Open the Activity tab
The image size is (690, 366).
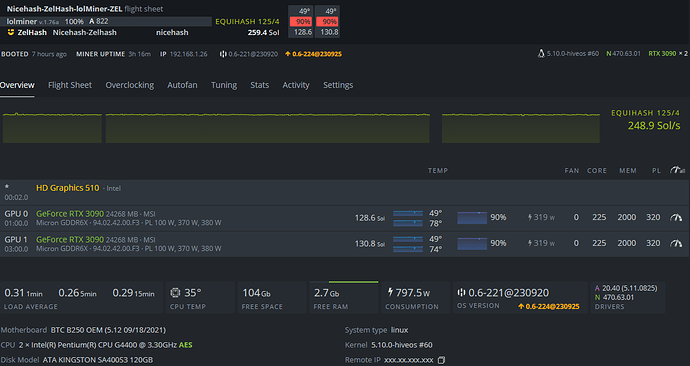[296, 85]
